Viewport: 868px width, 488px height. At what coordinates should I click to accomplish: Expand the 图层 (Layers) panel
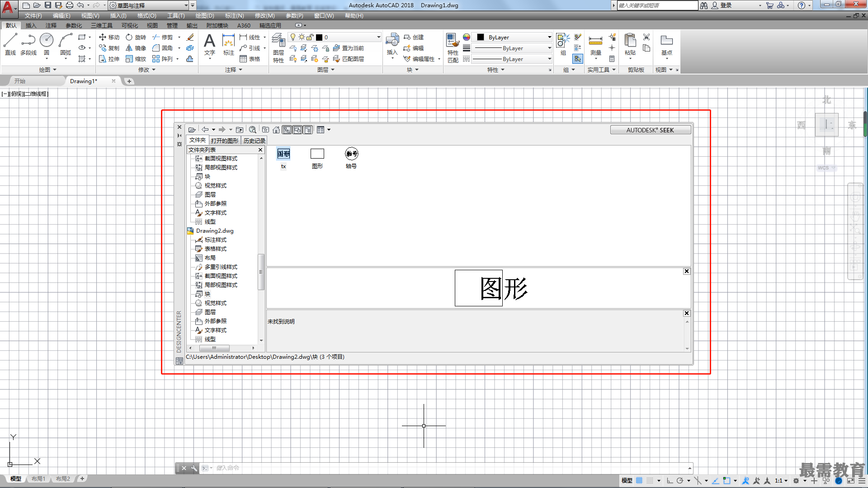point(326,70)
